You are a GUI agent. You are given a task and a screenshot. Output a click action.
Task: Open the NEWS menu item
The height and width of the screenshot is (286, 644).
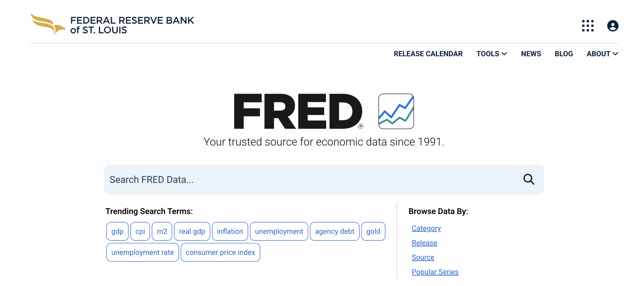coord(531,54)
